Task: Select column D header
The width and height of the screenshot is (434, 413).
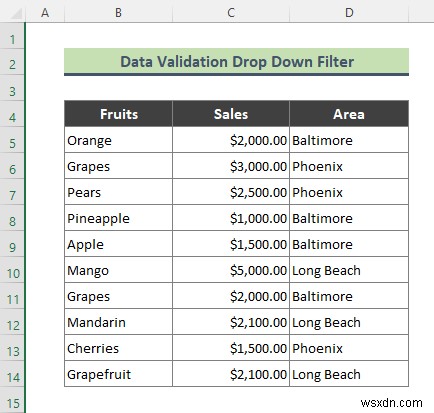Action: point(349,13)
